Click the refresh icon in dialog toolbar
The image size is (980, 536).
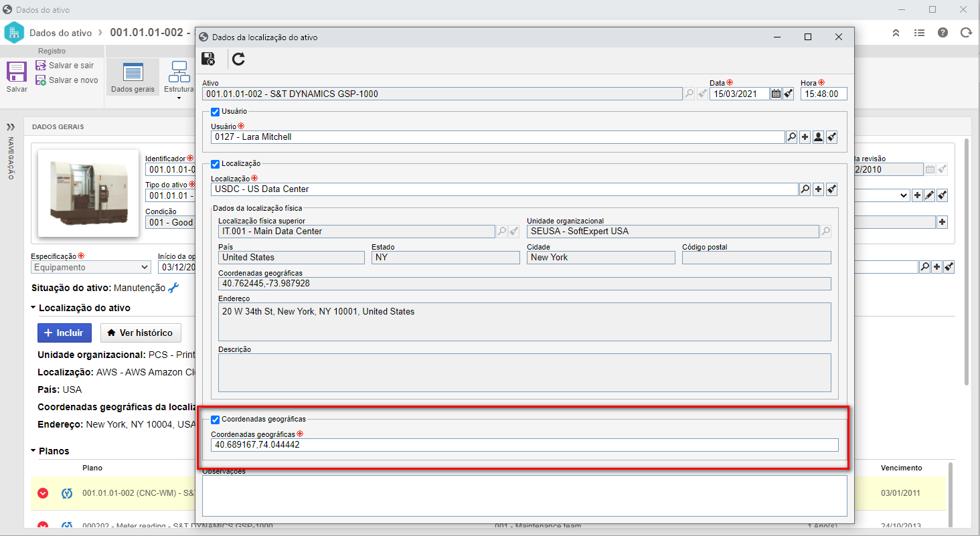[x=238, y=59]
